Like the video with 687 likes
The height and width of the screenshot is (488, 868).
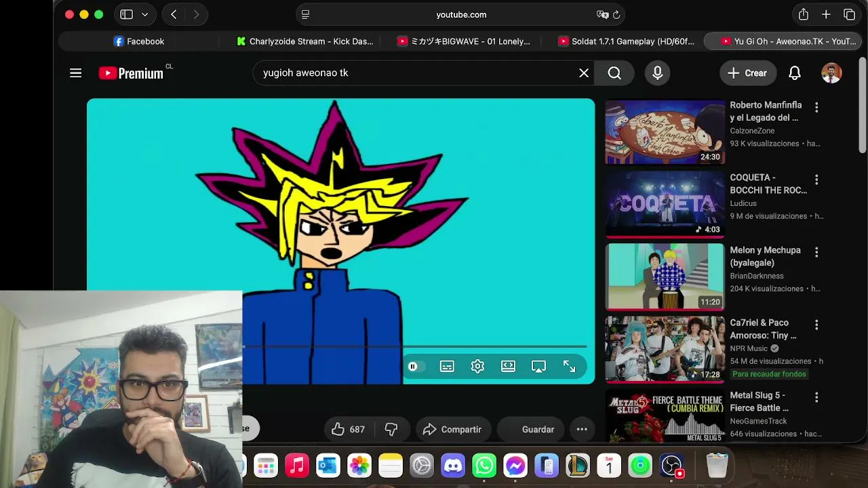tap(349, 429)
